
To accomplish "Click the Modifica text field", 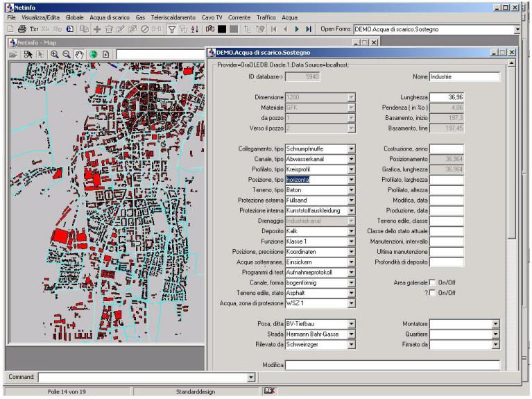I will (x=392, y=365).
